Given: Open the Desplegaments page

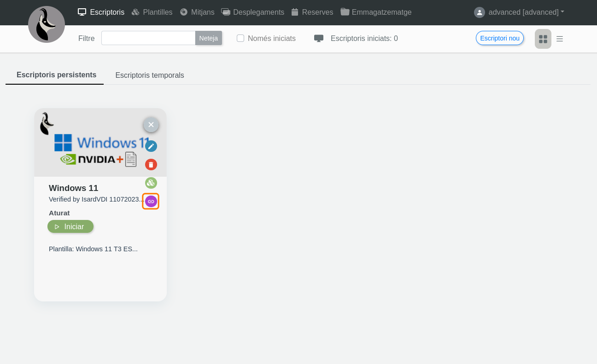Looking at the screenshot, I should coord(253,12).
